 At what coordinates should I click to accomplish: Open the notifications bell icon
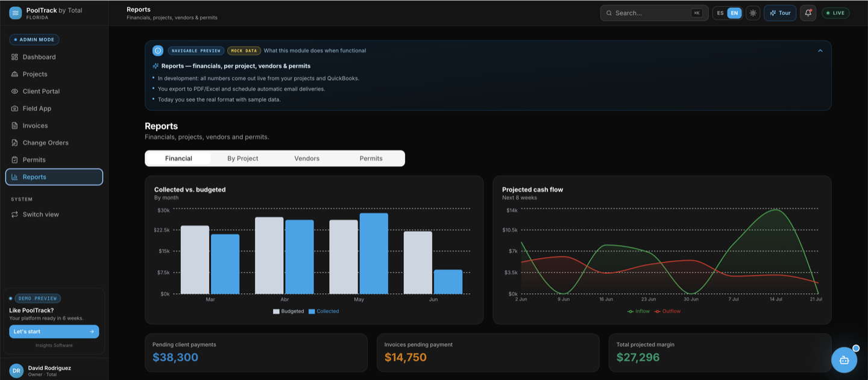click(808, 13)
